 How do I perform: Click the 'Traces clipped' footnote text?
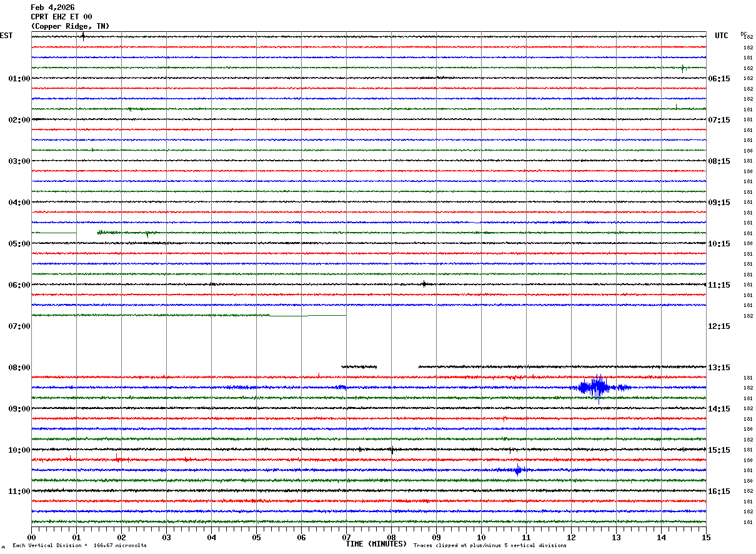click(x=490, y=546)
